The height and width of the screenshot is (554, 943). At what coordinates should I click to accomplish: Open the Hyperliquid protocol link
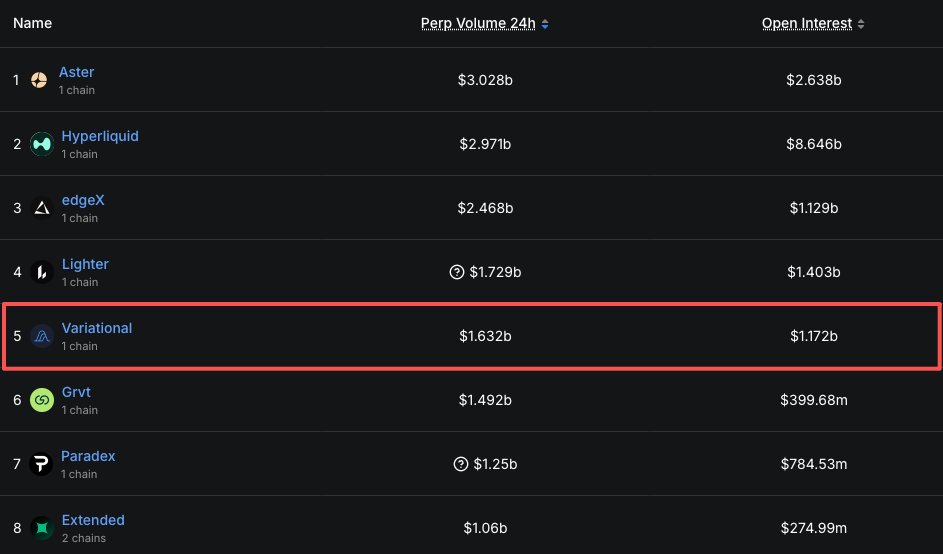click(100, 136)
